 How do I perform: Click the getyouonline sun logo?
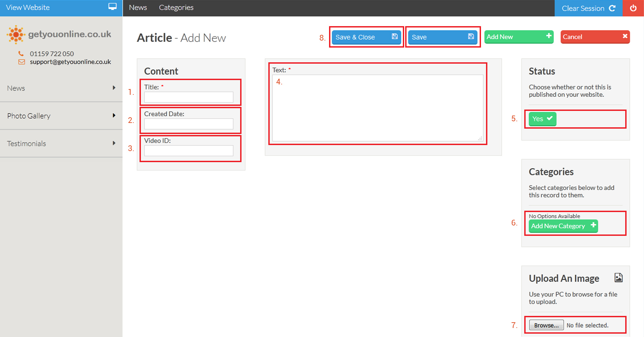pyautogui.click(x=16, y=34)
